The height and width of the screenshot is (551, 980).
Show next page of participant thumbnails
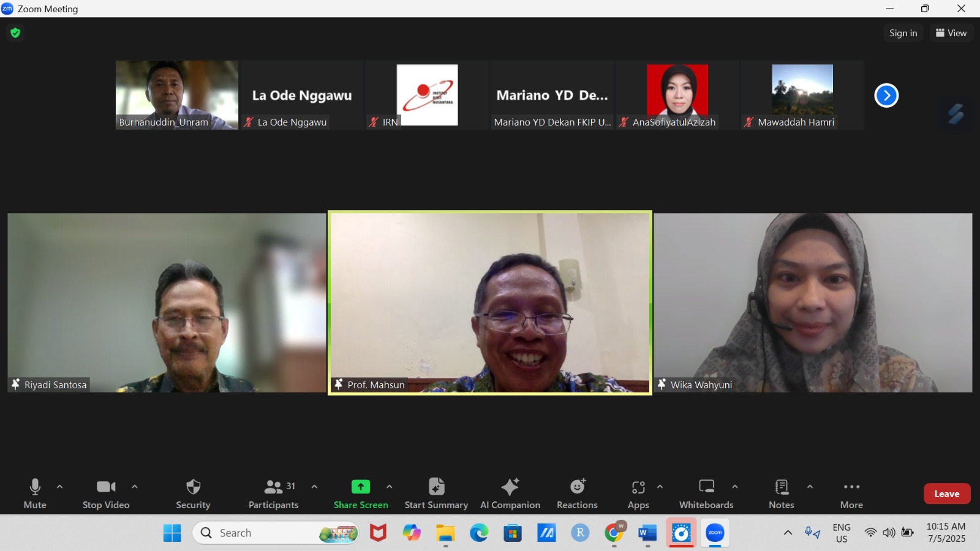(x=886, y=96)
